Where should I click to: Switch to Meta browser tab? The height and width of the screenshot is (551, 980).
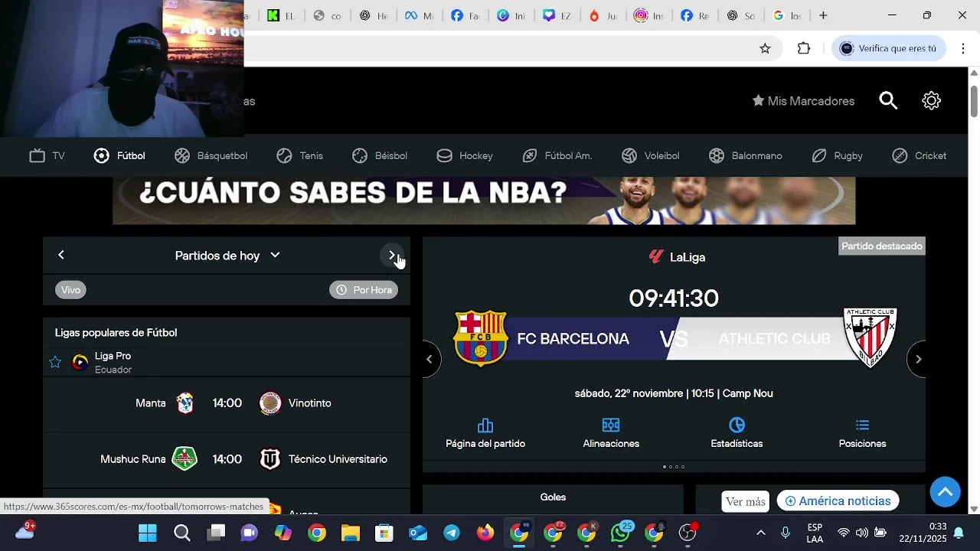[418, 15]
